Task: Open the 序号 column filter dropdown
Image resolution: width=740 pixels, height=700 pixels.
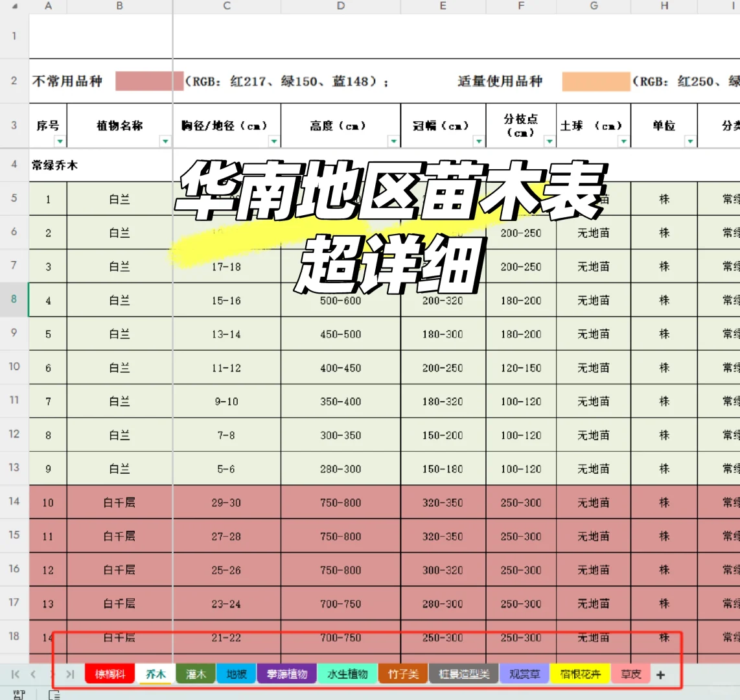Action: pos(60,140)
